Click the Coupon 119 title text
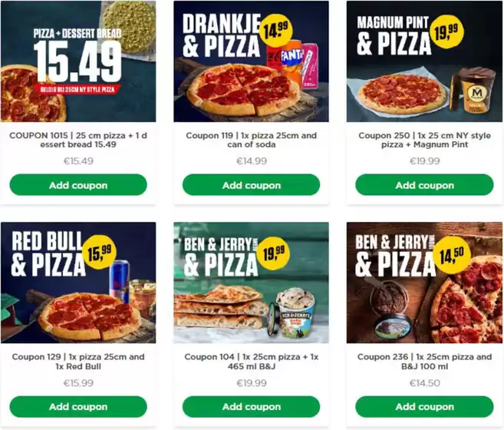Image resolution: width=504 pixels, height=430 pixels. (x=252, y=140)
